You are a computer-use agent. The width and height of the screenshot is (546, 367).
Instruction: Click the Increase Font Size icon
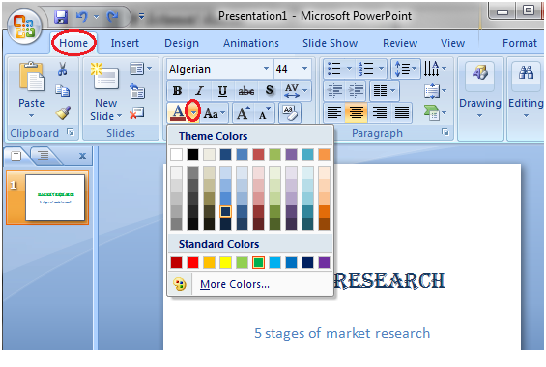(243, 113)
